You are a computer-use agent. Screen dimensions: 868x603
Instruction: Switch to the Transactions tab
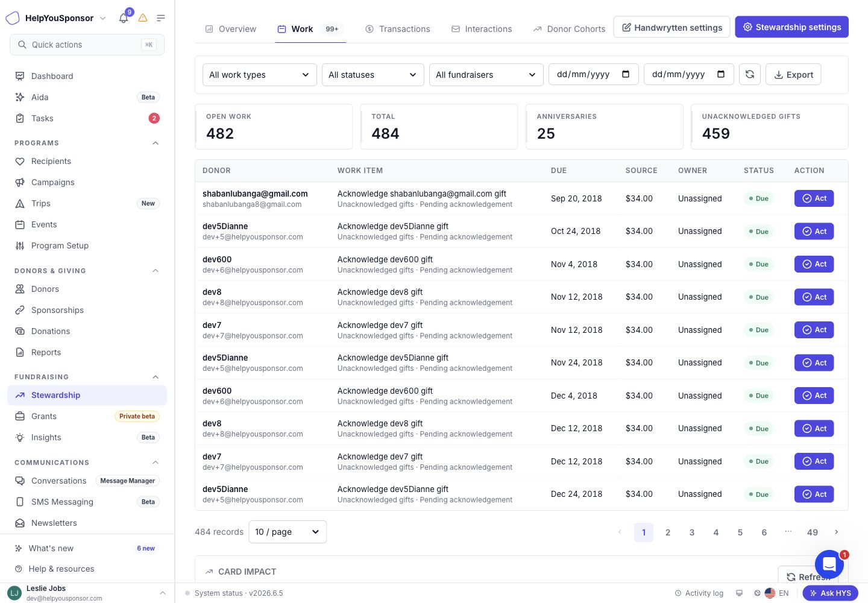398,29
